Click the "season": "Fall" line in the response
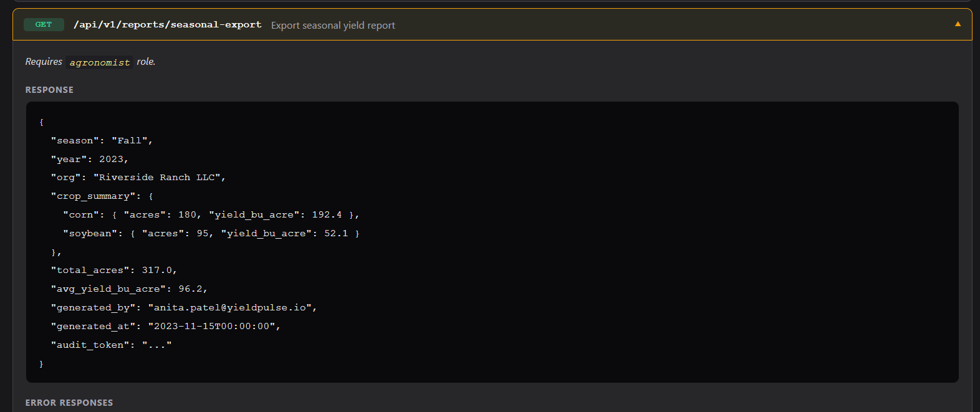Screen dimensions: 980x412 pyautogui.click(x=102, y=141)
